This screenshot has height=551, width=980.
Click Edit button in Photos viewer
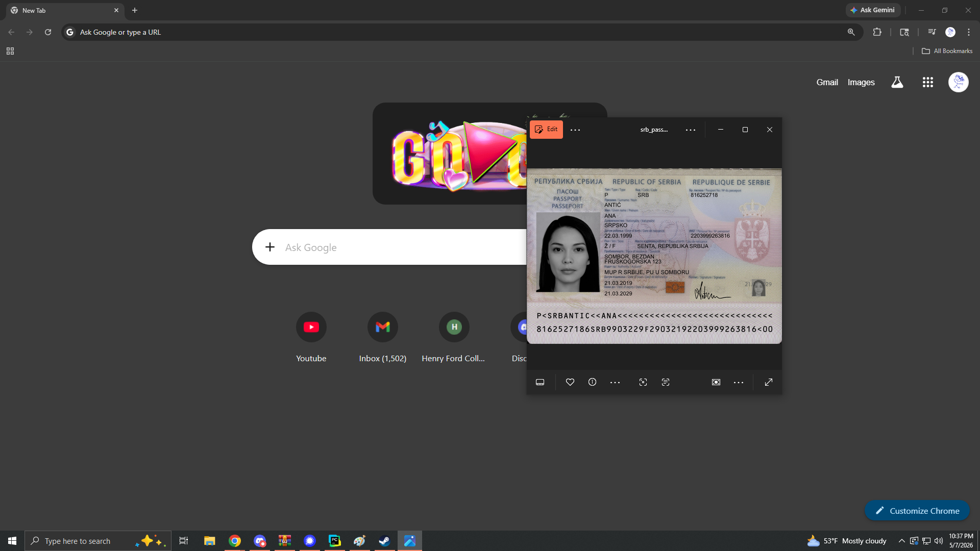(546, 130)
